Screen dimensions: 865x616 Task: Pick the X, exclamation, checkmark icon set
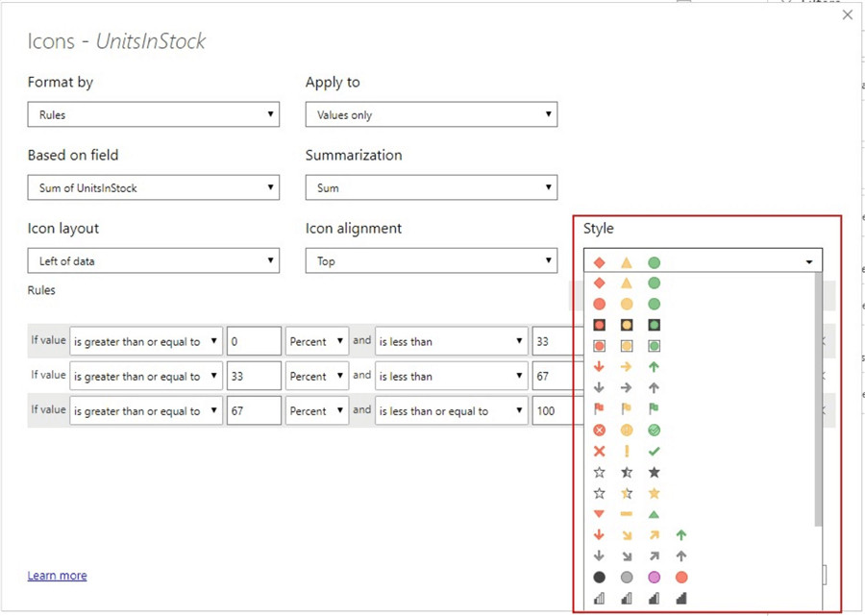pyautogui.click(x=627, y=452)
